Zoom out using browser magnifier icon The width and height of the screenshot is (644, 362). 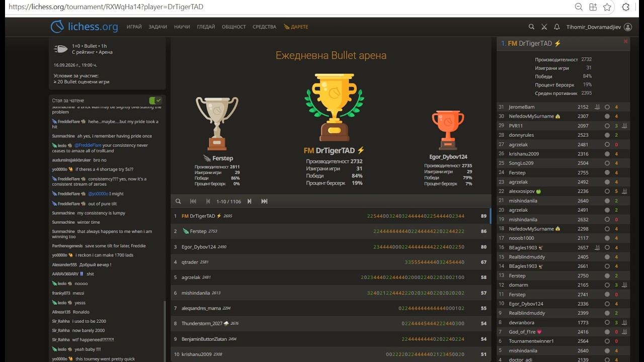tap(579, 7)
